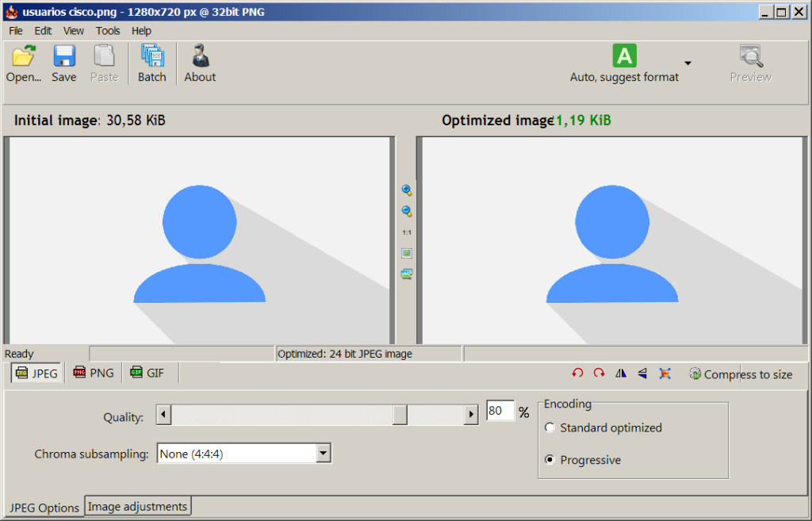The image size is (812, 521).
Task: Switch to the Image adjustments tab
Action: 137,506
